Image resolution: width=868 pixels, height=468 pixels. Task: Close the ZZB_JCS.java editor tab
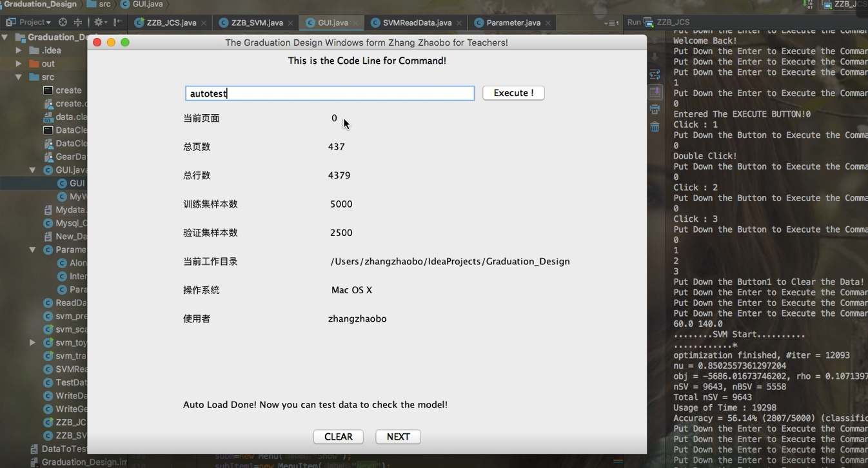coord(204,23)
